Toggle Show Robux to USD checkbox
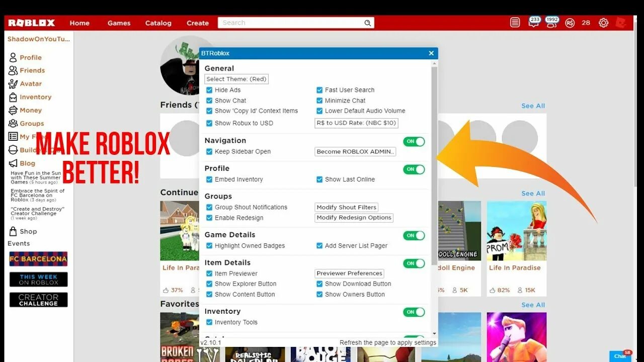 tap(209, 123)
